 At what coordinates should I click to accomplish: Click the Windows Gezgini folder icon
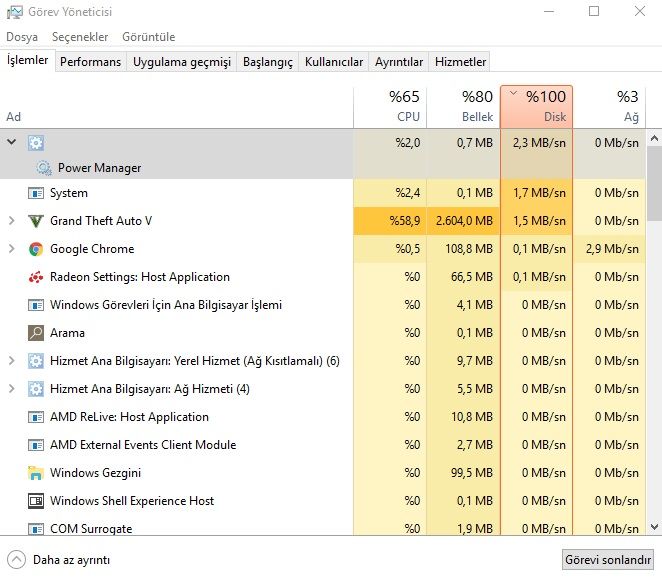36,473
